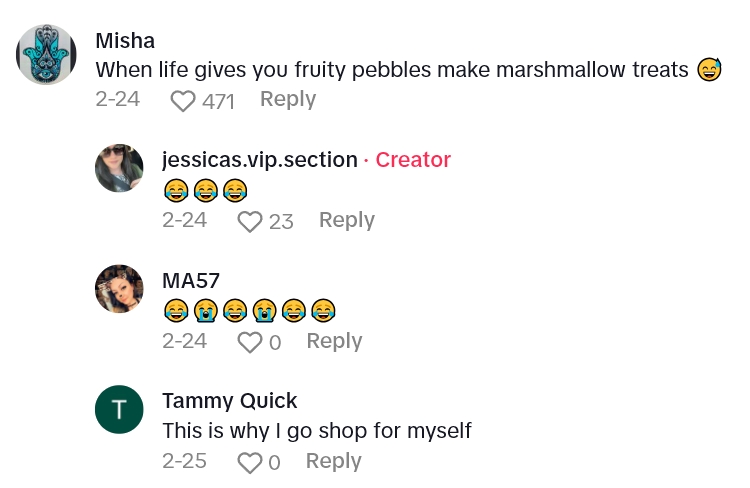Open Misha's hamsa profile picture
Screen dimensions: 750x488
47,55
